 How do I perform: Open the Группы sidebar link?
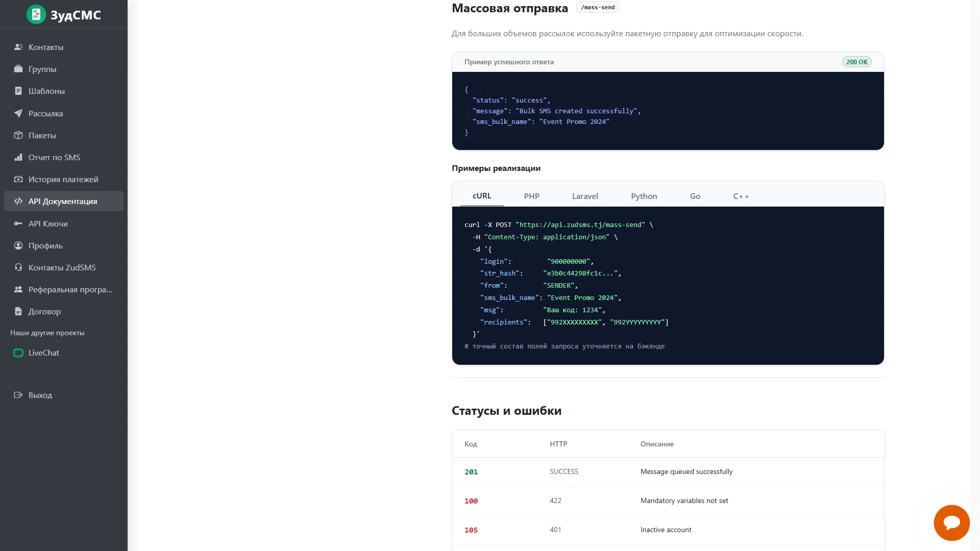coord(64,69)
